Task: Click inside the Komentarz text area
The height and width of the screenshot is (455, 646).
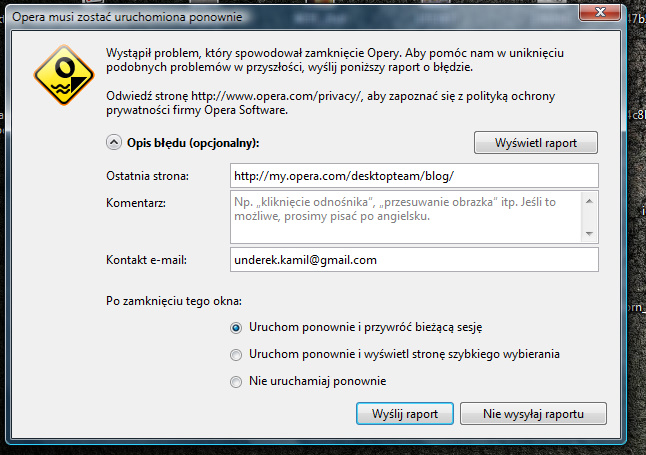Action: [405, 217]
